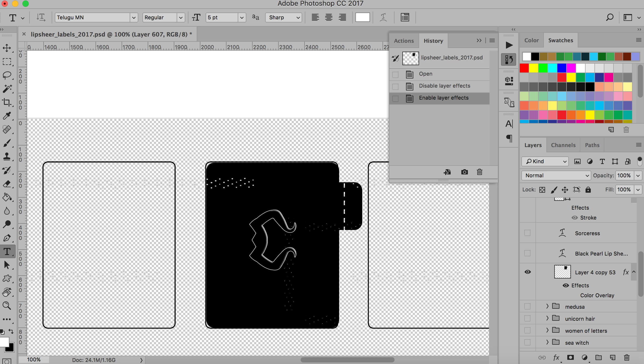The height and width of the screenshot is (364, 644).
Task: Open the Sharp anti-aliasing dropdown
Action: tap(284, 17)
